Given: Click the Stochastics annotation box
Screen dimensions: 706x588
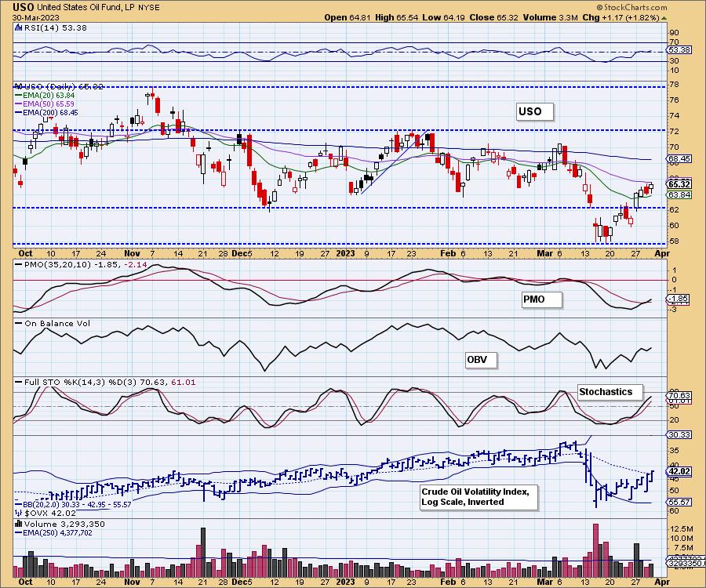Looking at the screenshot, I should (x=610, y=392).
